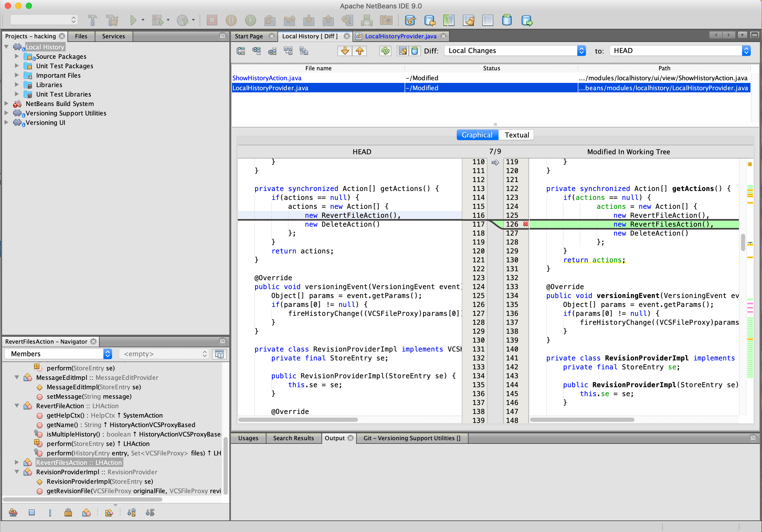Viewport: 762px width, 532px height.
Task: Collapse the RevertFileAction node in Navigator
Action: [17, 406]
